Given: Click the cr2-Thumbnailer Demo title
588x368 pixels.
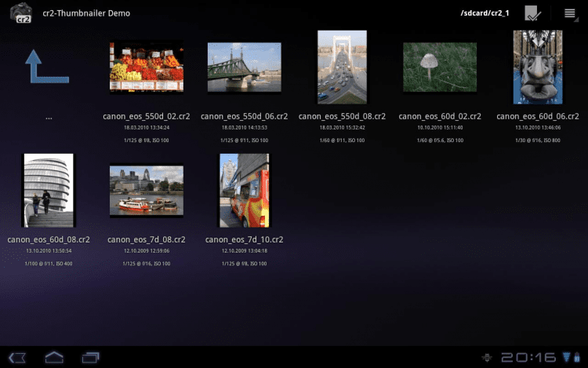Looking at the screenshot, I should point(86,13).
